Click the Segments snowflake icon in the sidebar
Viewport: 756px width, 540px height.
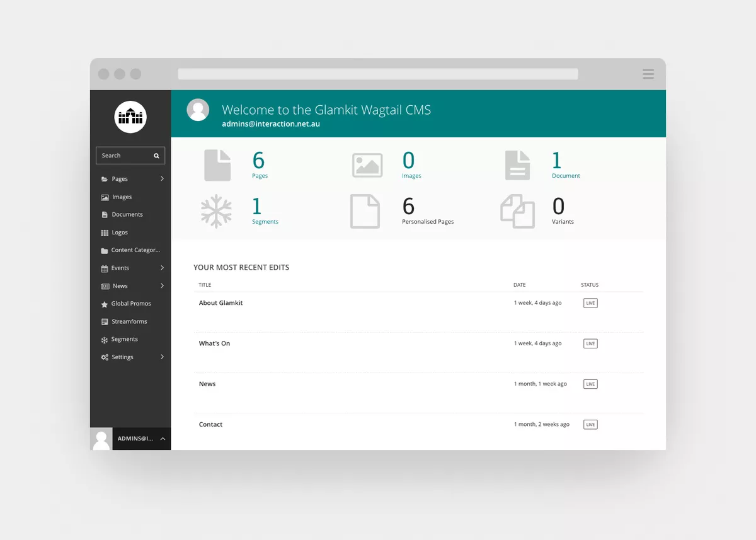click(105, 339)
